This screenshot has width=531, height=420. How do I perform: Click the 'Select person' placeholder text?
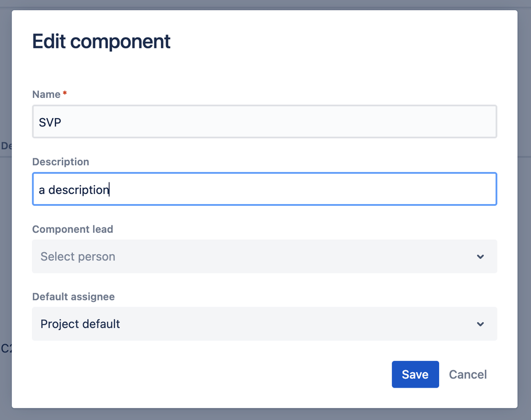[78, 256]
